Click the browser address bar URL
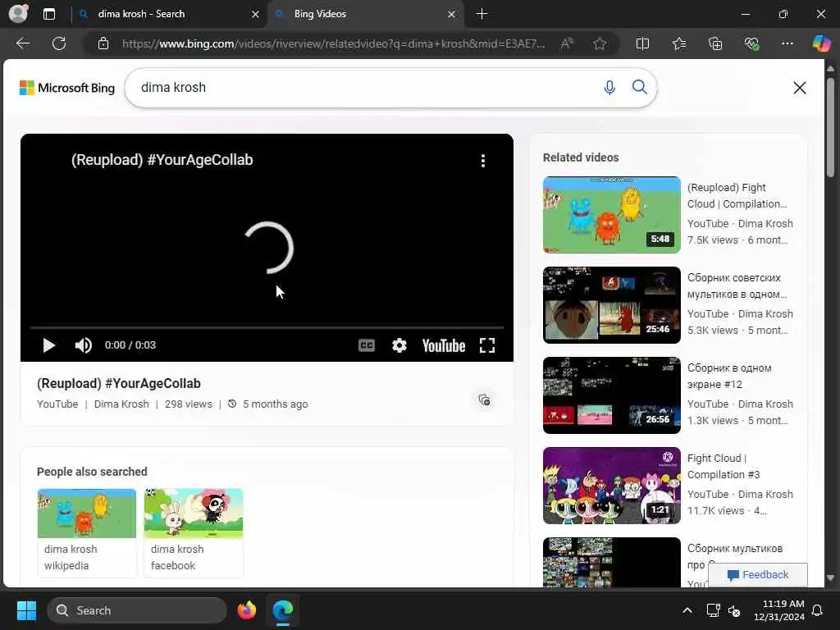The height and width of the screenshot is (630, 840). point(333,44)
